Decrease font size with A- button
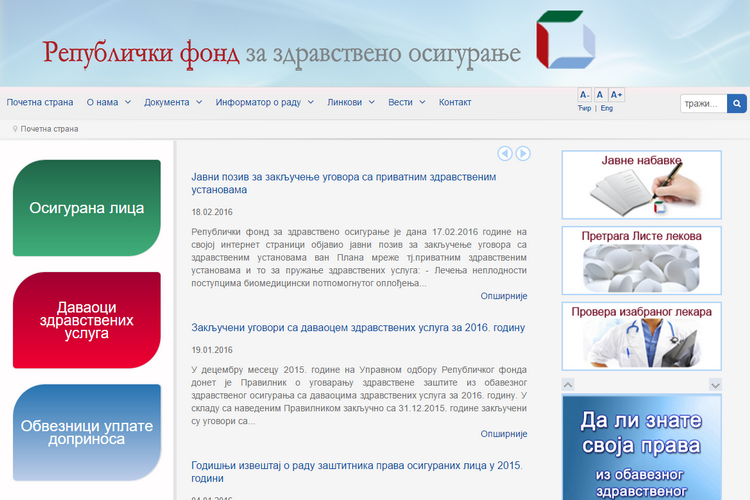750x500 pixels. (585, 95)
